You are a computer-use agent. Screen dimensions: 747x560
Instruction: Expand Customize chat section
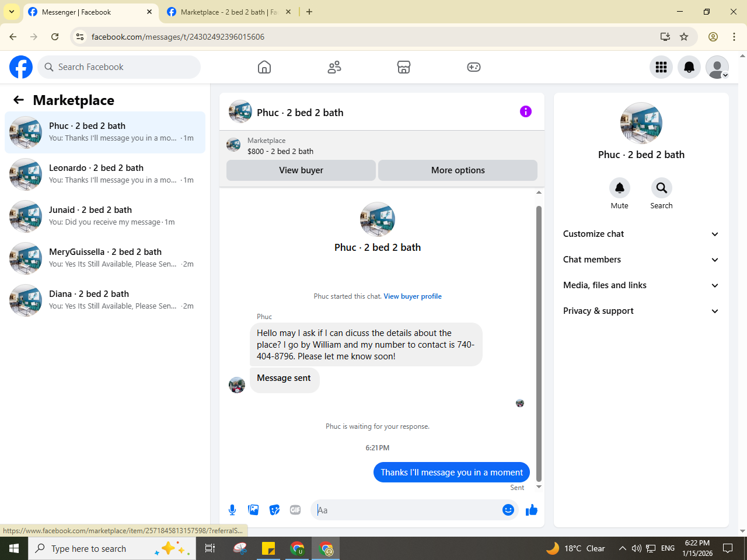coord(641,234)
